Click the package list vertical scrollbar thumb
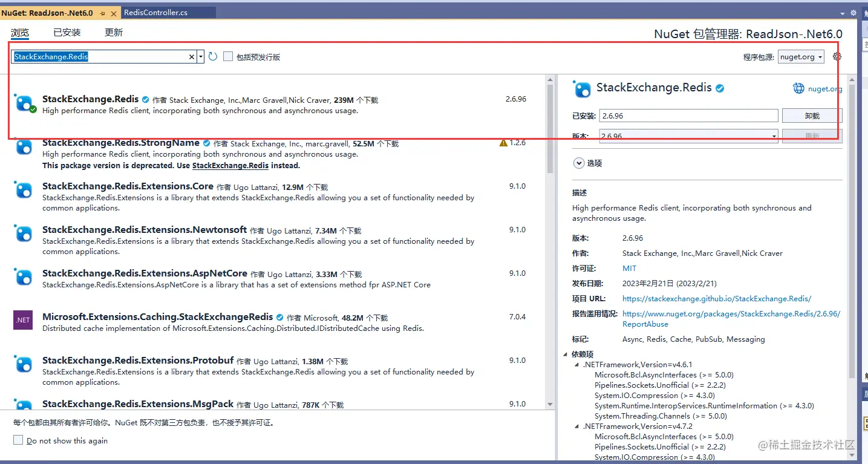Viewport: 868px width, 464px height. coord(550,128)
